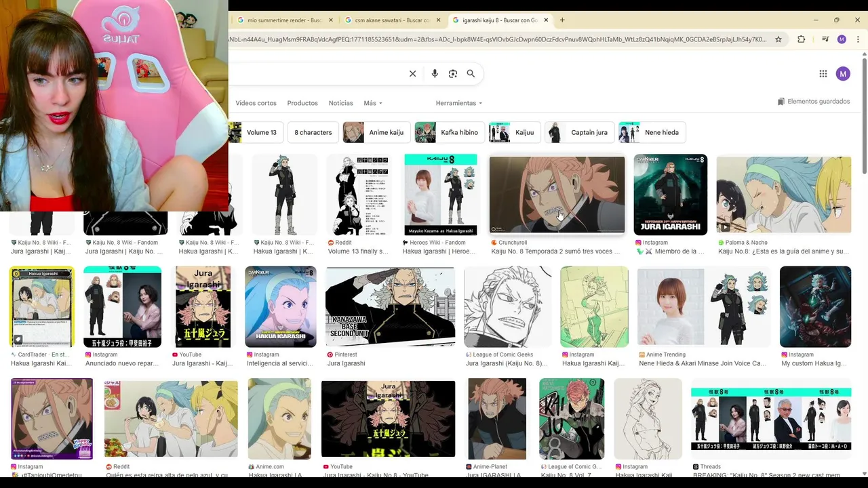Switch to 'mio summertime render' tab

[285, 20]
